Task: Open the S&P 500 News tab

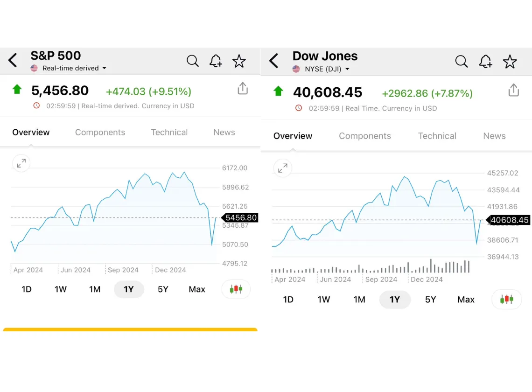Action: pyautogui.click(x=224, y=133)
